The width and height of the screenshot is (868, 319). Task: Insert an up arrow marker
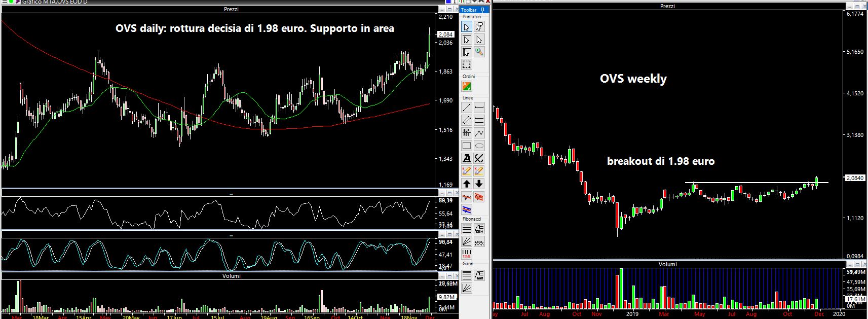tap(467, 184)
